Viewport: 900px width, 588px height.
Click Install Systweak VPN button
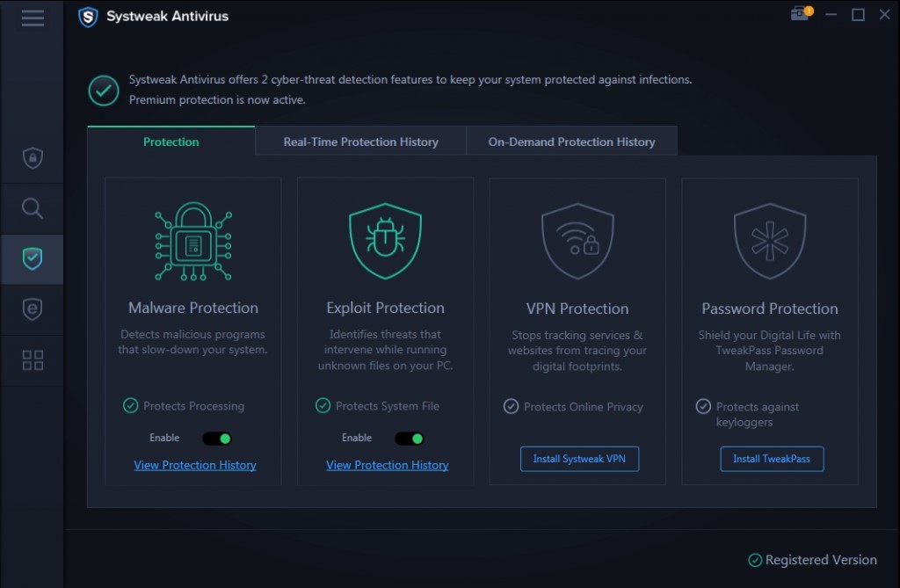click(x=579, y=459)
